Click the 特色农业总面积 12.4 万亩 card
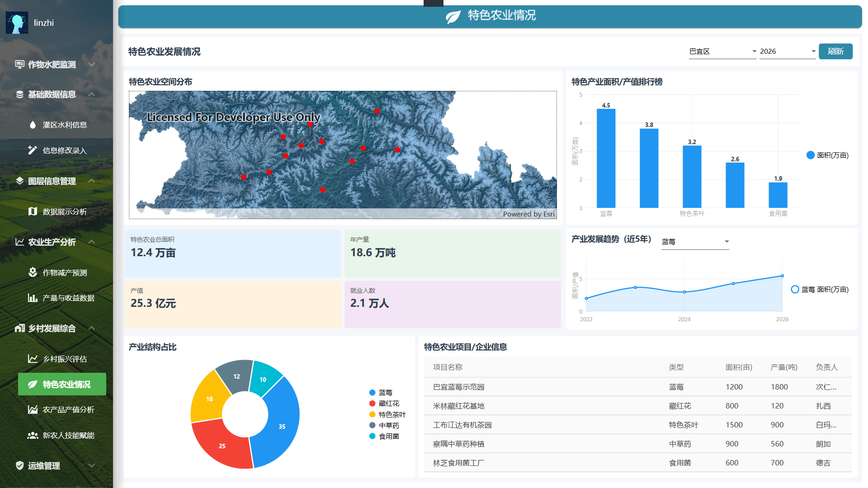Viewport: 868px width, 488px height. (x=233, y=253)
